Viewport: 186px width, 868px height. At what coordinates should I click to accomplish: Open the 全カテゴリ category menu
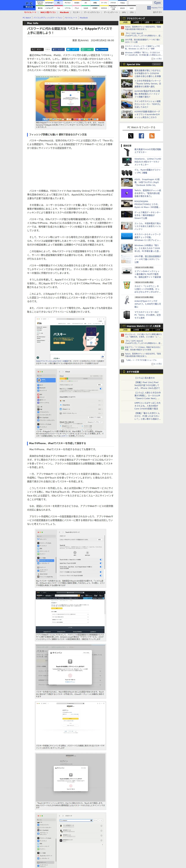click(x=157, y=12)
